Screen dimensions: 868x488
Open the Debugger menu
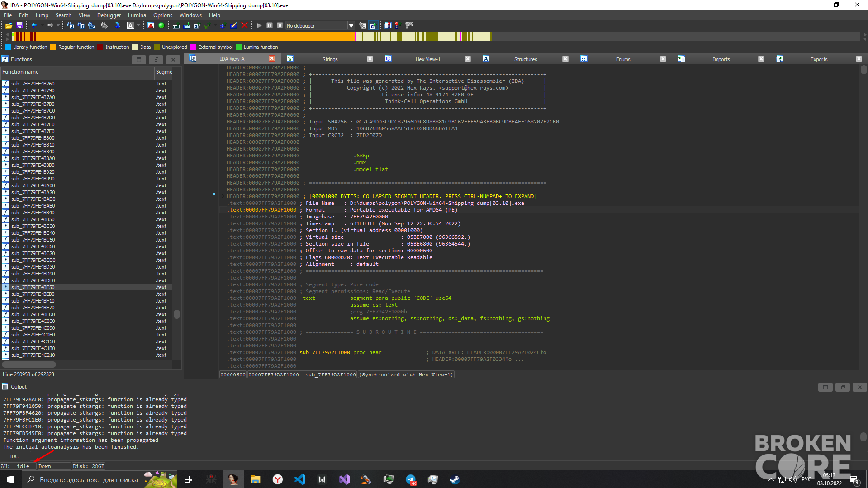[x=109, y=15]
